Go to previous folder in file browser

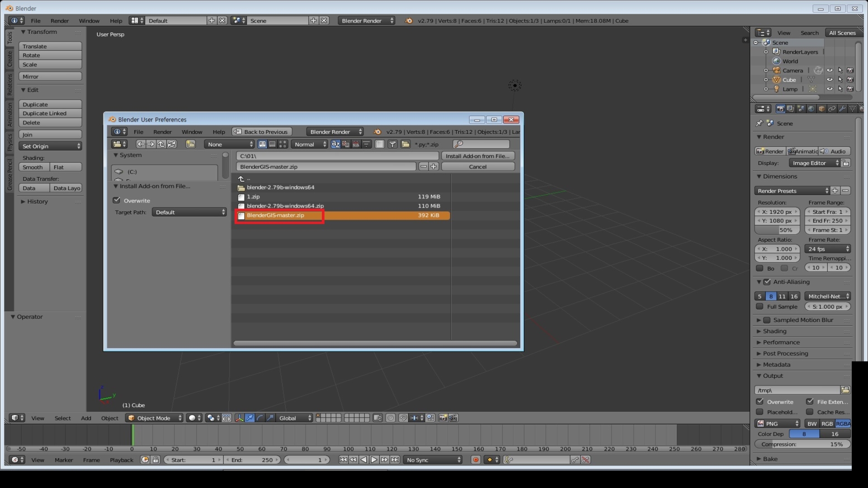click(141, 144)
